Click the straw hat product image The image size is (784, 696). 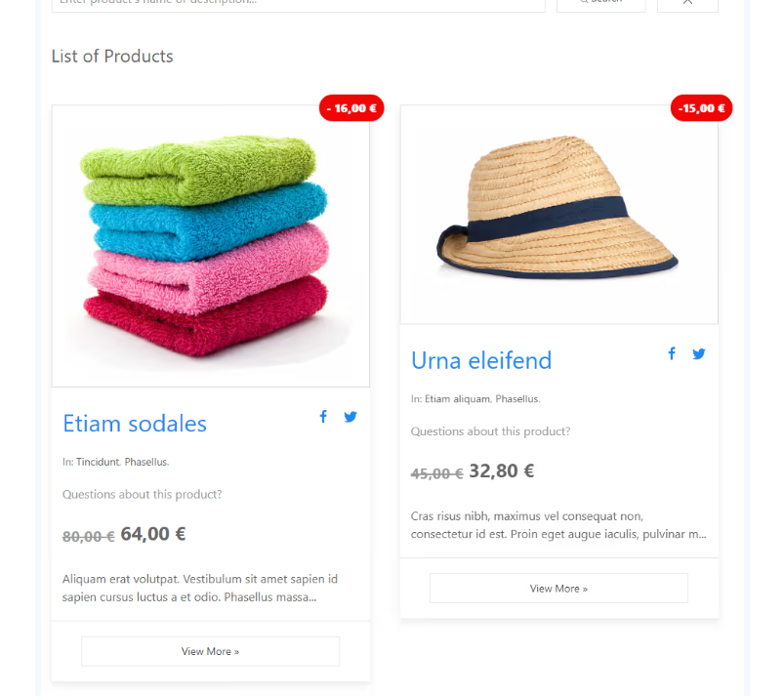558,215
